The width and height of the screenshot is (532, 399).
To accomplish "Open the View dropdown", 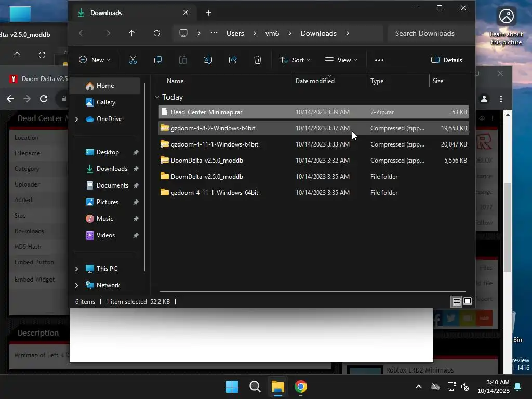I will 341,60.
